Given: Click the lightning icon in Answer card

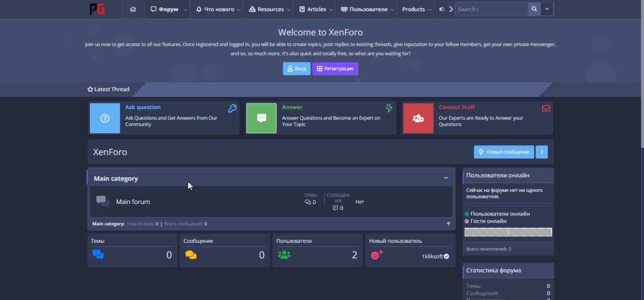Looking at the screenshot, I should click(389, 108).
